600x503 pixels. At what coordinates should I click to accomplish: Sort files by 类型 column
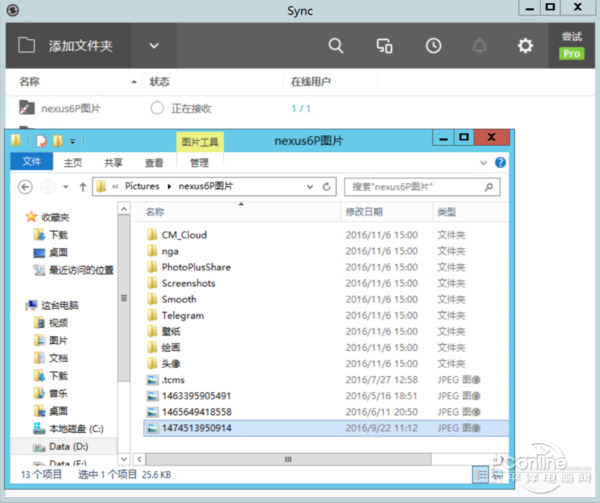coord(447,212)
